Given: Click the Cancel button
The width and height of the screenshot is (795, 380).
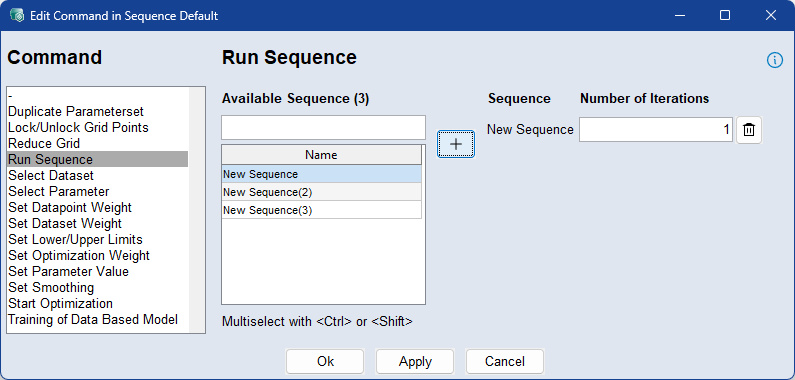Looking at the screenshot, I should pyautogui.click(x=504, y=361).
